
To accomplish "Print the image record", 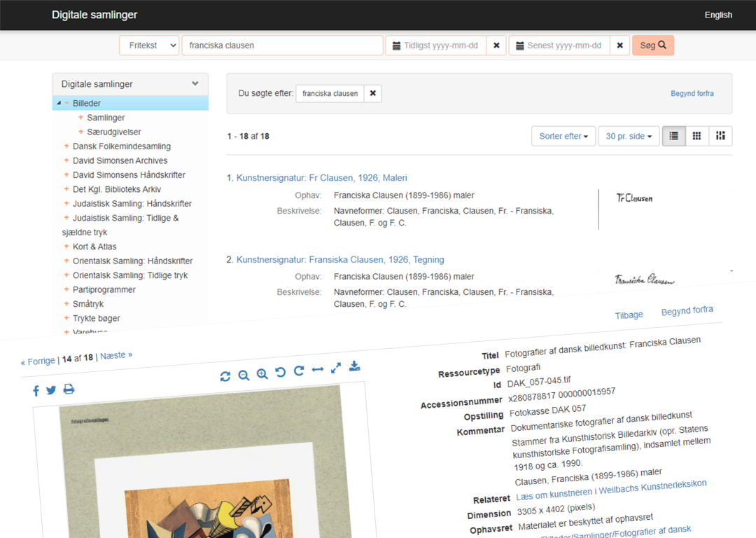I will click(x=69, y=388).
